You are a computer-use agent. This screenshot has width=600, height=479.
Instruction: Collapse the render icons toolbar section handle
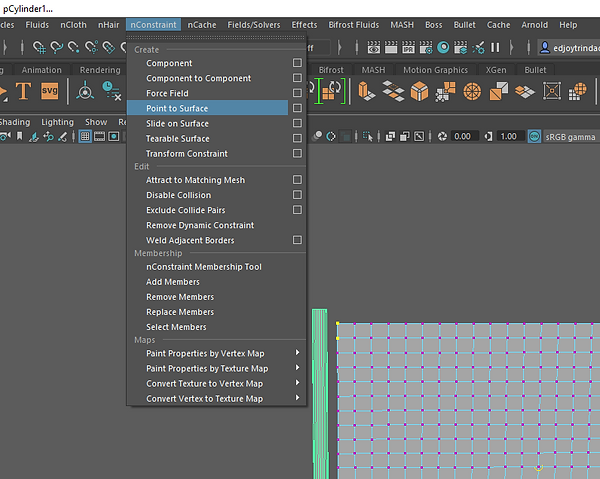tap(357, 47)
